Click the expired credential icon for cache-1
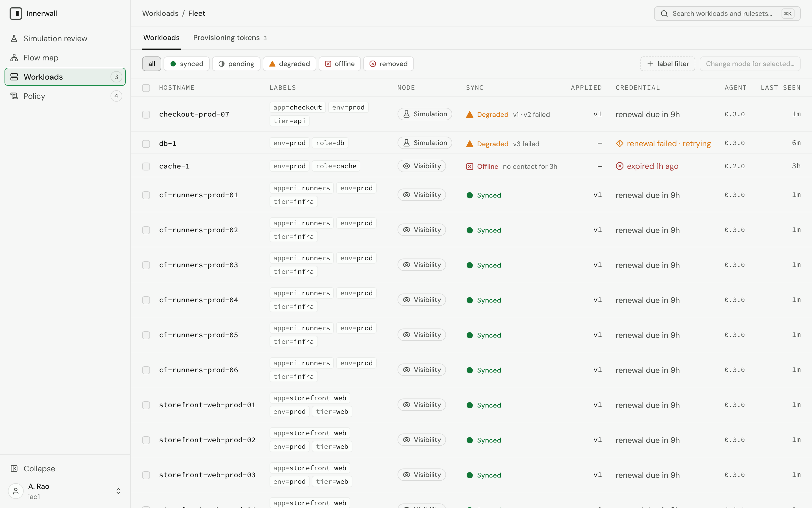 pos(619,166)
